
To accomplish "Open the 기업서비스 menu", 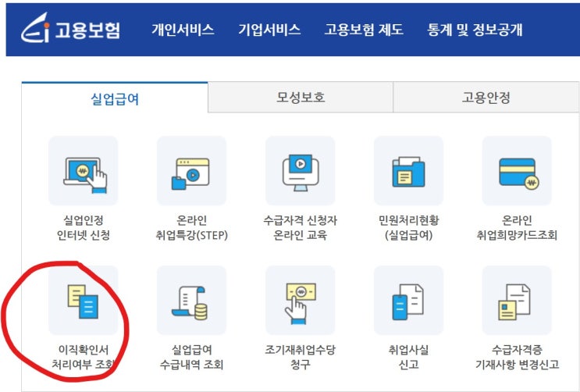I will [x=269, y=29].
